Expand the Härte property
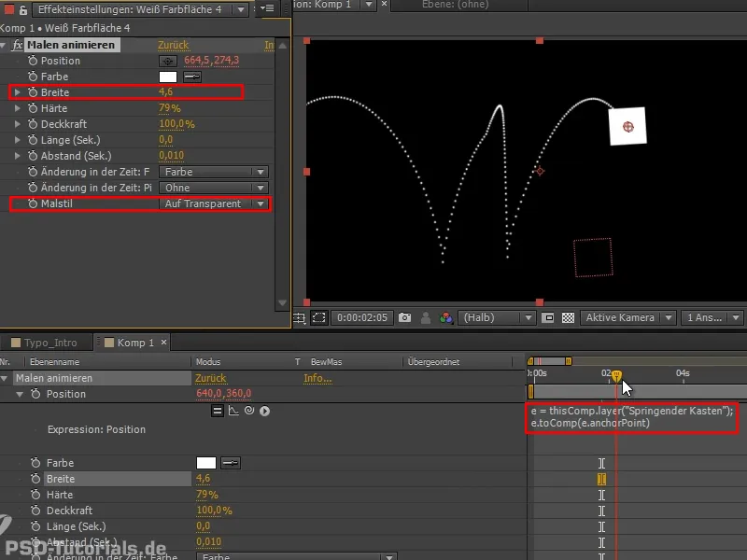Screen dimensions: 747x560 pos(18,108)
